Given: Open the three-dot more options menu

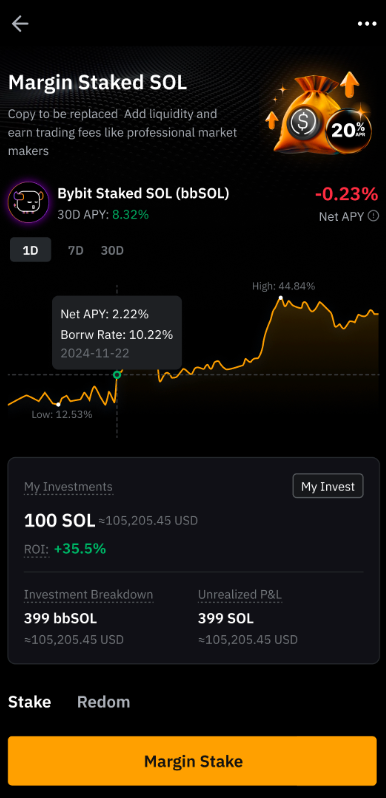Looking at the screenshot, I should click(367, 24).
